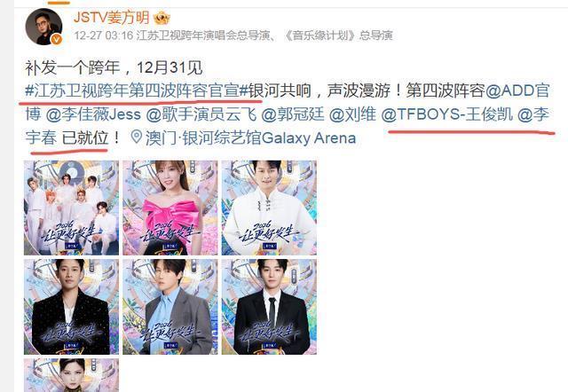View the boy group poster thumbnail
The height and width of the screenshot is (392, 568).
tap(71, 208)
